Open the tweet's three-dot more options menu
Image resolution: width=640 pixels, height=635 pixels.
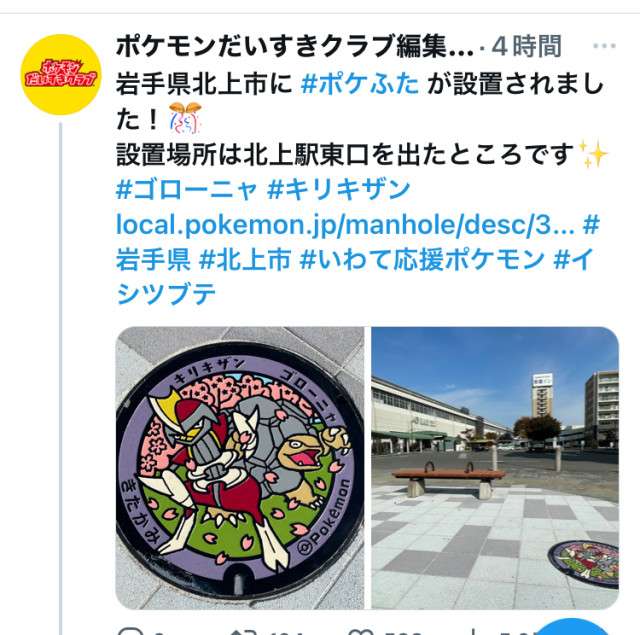pyautogui.click(x=604, y=46)
